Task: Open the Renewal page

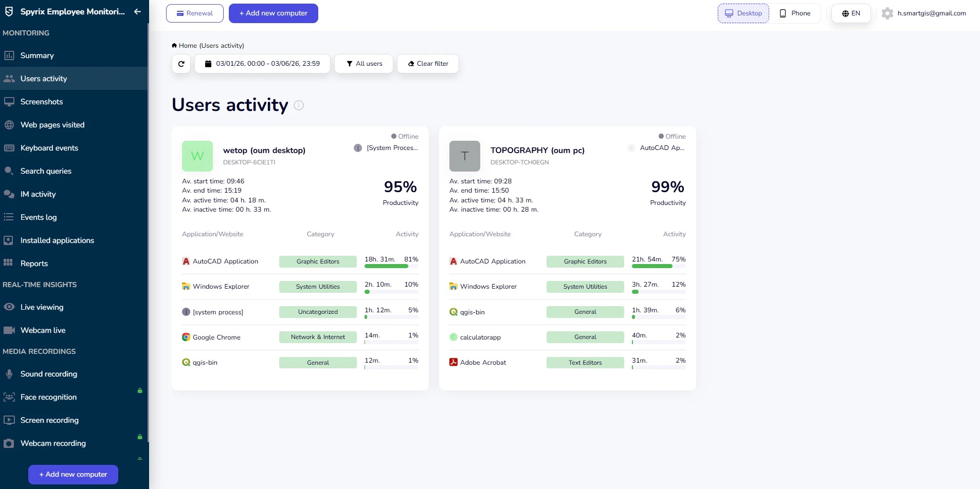Action: point(194,13)
